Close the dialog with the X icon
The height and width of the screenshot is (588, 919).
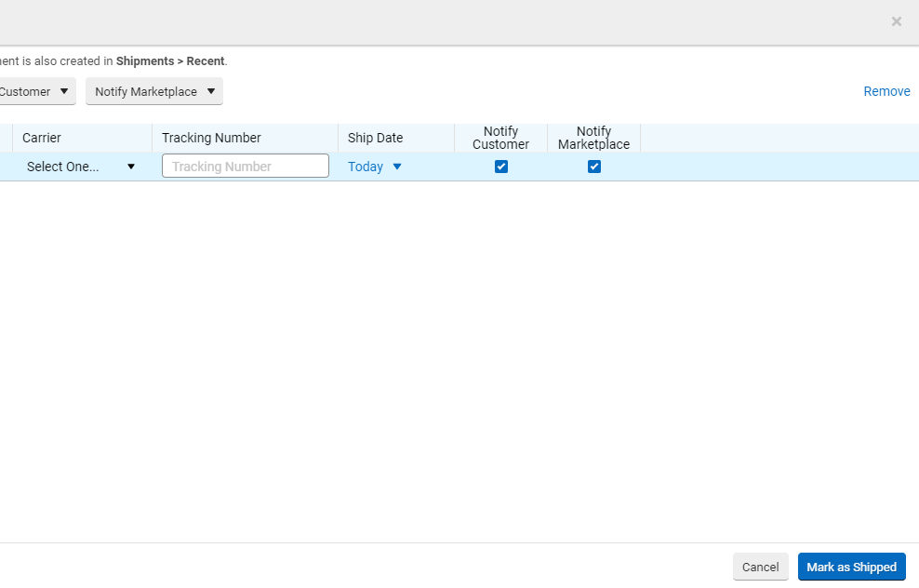click(896, 21)
